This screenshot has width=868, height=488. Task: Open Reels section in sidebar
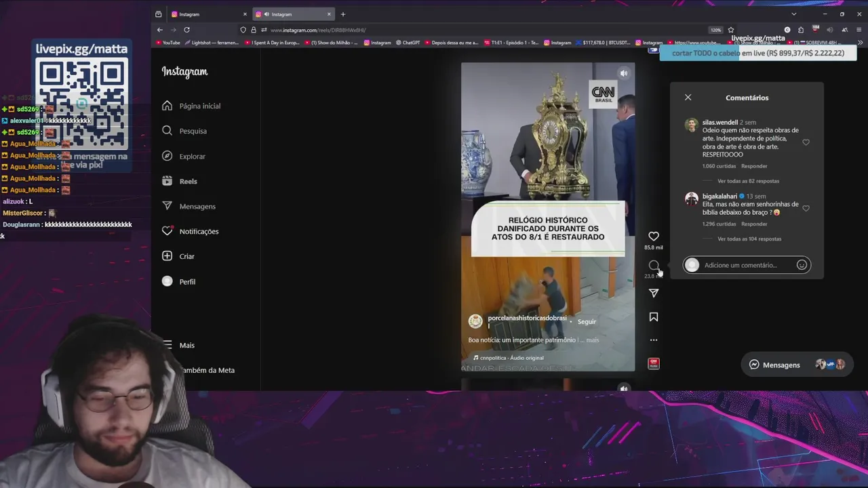click(x=180, y=181)
